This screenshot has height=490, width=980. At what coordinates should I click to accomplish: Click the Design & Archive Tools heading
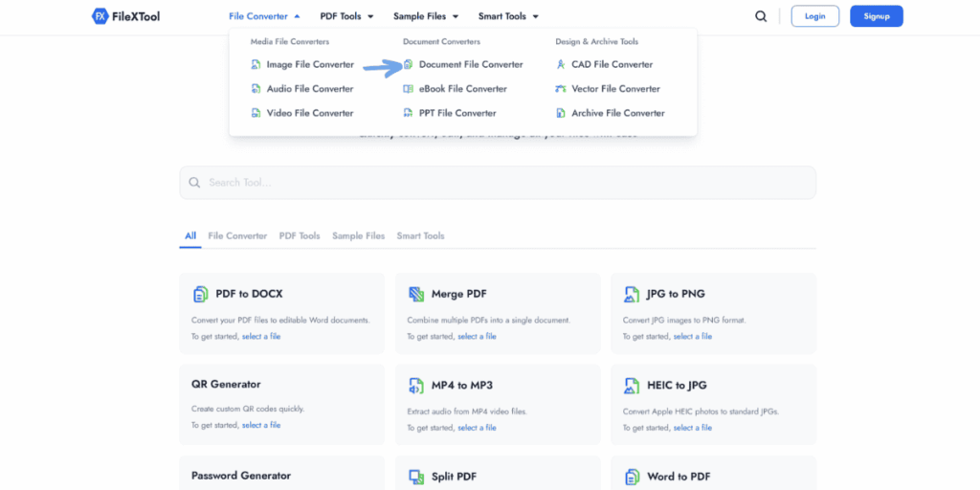click(597, 42)
